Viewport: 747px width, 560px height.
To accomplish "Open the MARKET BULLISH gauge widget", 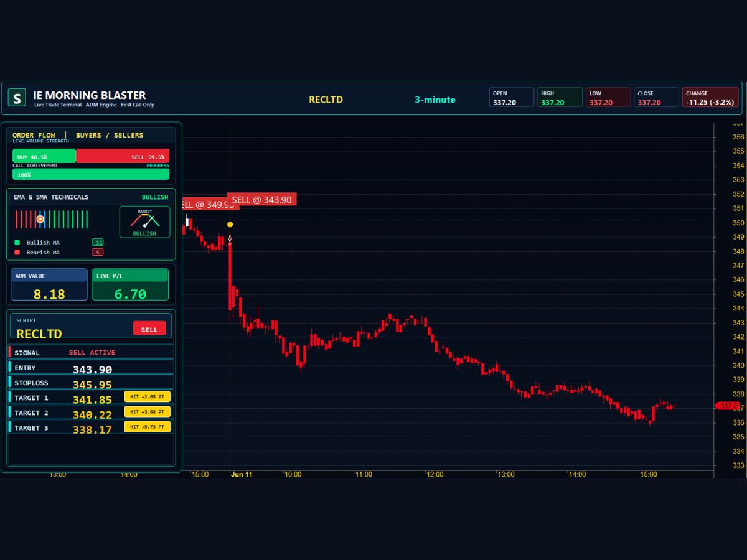I will click(x=144, y=222).
